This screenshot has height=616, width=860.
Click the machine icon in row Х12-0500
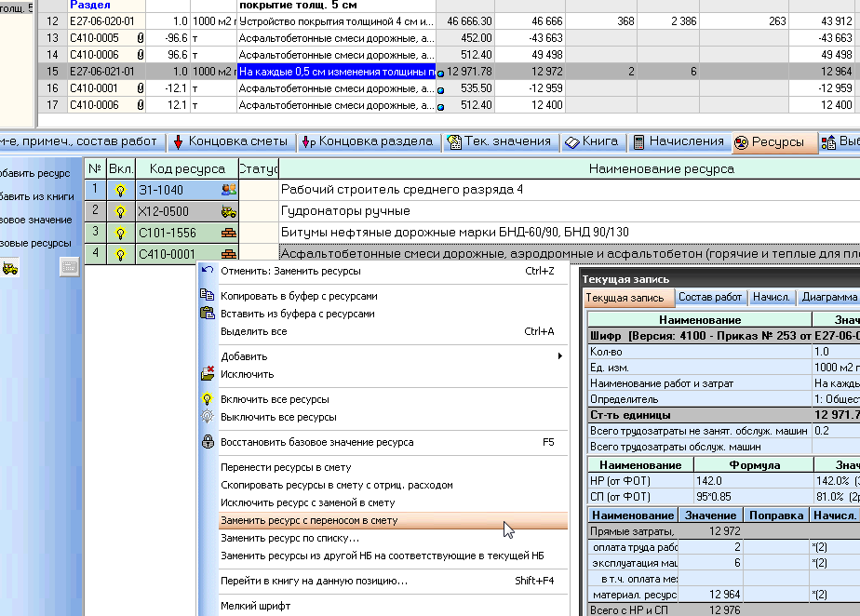(228, 211)
